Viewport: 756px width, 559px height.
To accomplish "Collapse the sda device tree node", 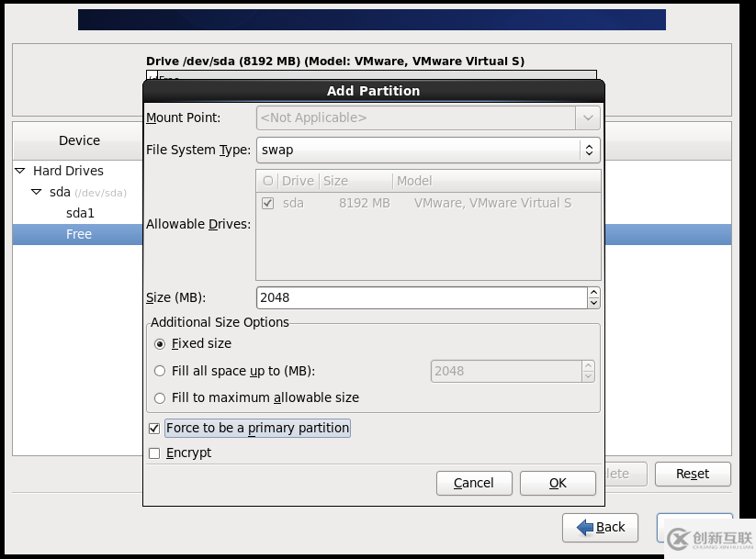I will (x=36, y=192).
